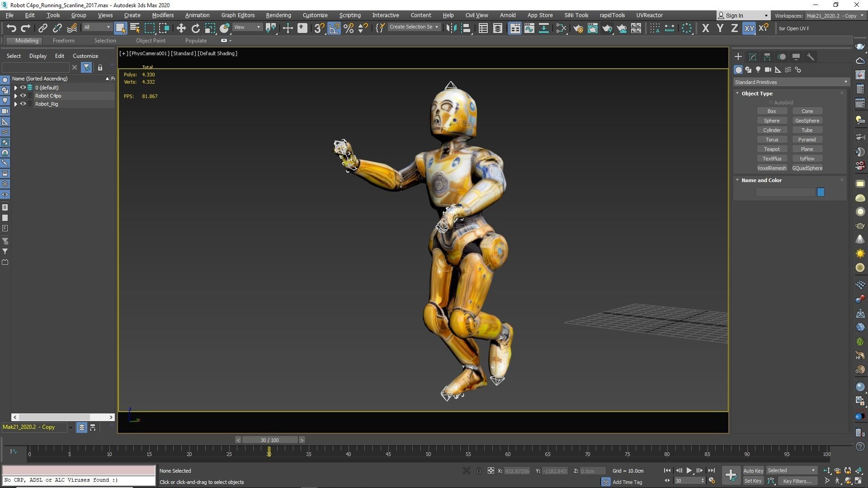
Task: Open the Modify panel tab
Action: point(753,57)
